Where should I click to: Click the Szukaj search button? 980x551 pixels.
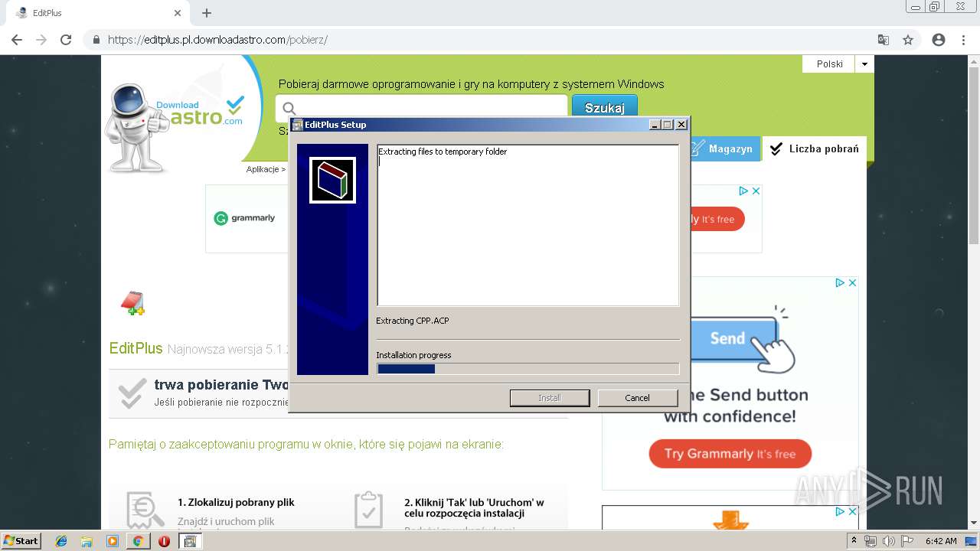click(x=604, y=108)
